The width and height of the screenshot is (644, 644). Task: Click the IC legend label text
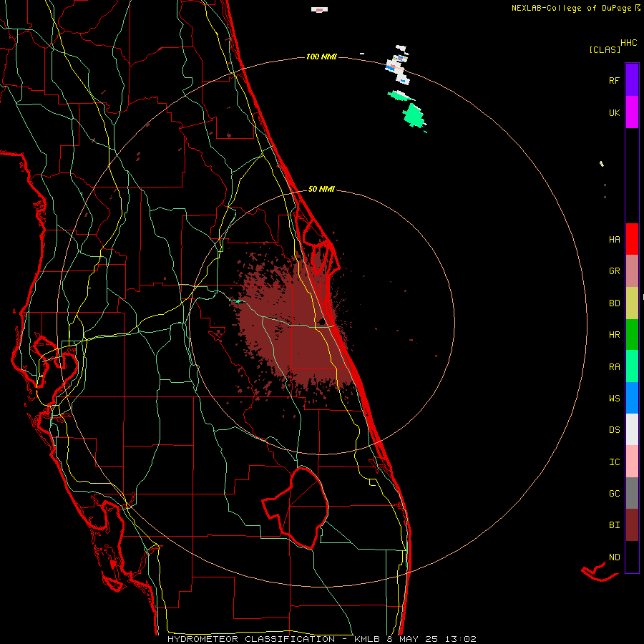[614, 462]
